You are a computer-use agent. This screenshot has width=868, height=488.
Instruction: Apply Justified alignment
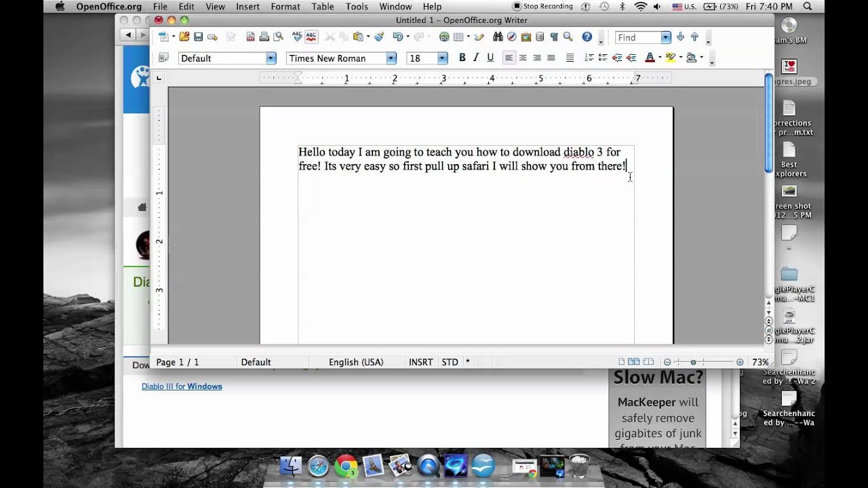pyautogui.click(x=551, y=58)
